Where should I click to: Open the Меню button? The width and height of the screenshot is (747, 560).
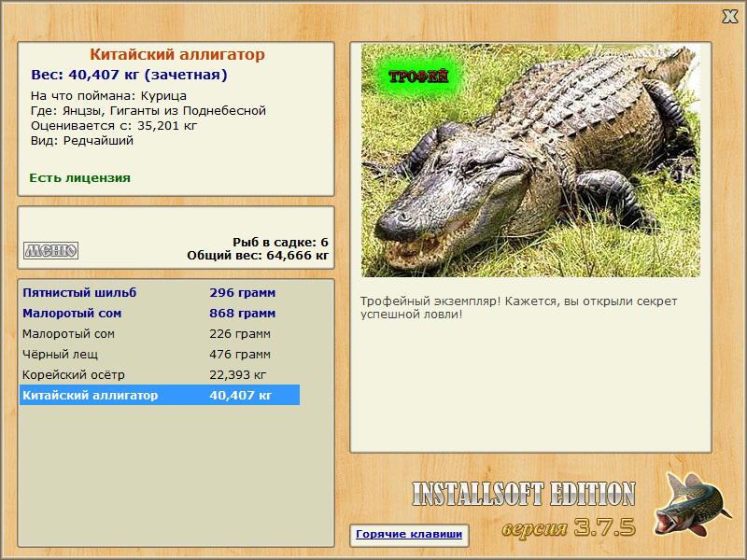pyautogui.click(x=51, y=250)
